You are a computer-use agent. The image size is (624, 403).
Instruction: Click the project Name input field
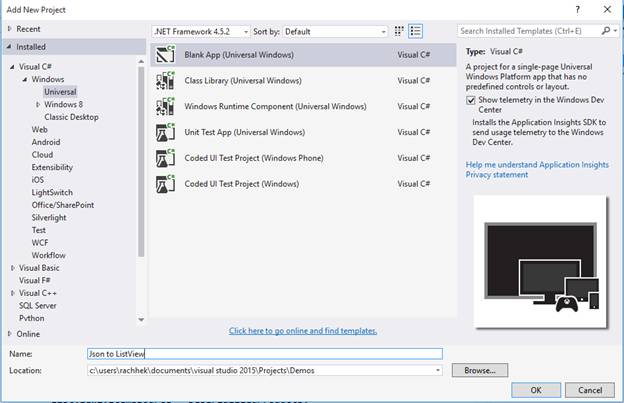[x=265, y=354]
